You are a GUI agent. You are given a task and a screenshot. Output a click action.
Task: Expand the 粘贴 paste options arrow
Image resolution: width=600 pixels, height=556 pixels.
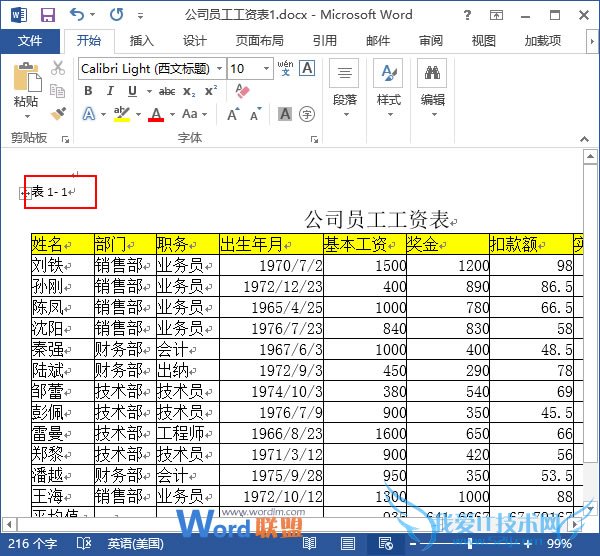pyautogui.click(x=26, y=116)
